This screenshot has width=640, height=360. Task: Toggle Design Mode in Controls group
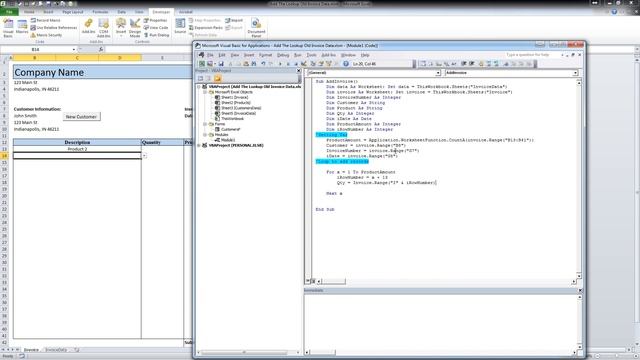click(x=135, y=28)
